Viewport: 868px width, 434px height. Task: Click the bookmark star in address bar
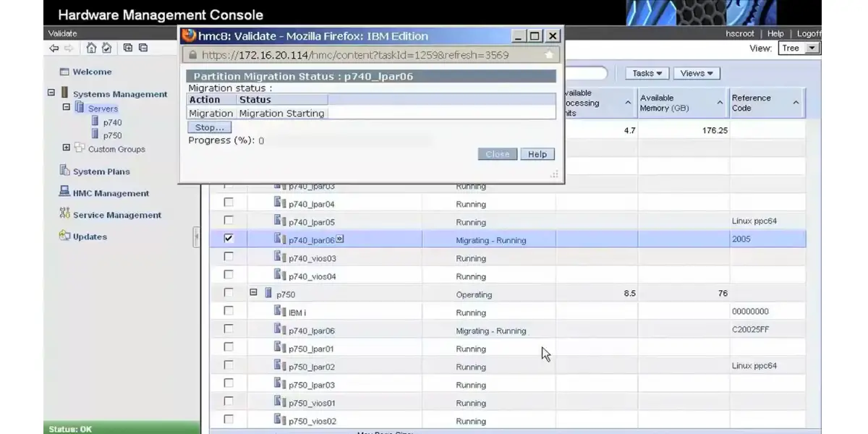[549, 54]
